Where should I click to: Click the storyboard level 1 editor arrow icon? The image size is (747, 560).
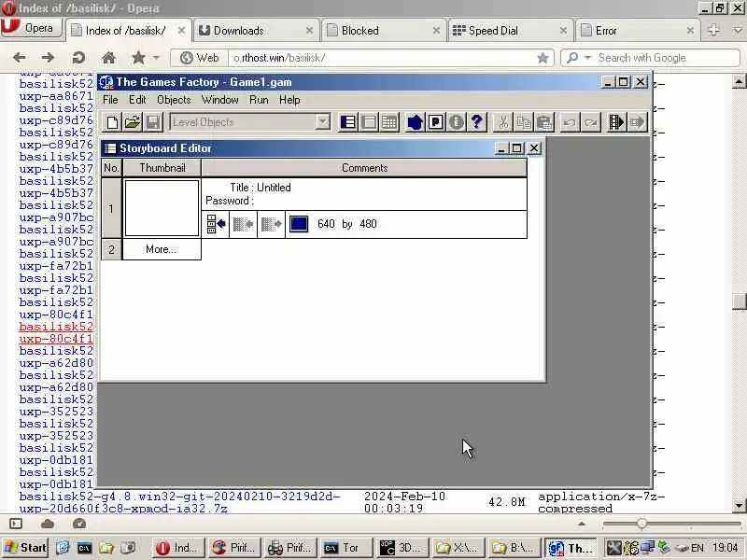click(x=216, y=224)
